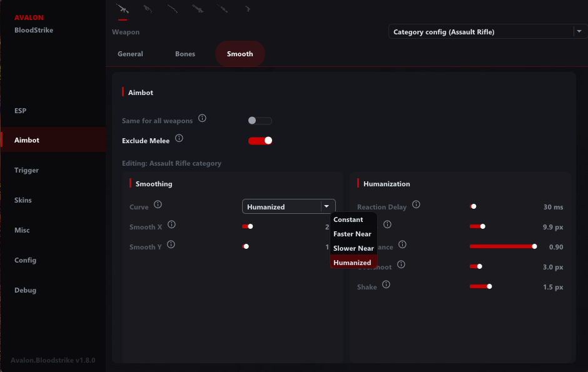Show info tooltip for Exclude Melee
Image resolution: width=588 pixels, height=372 pixels.
pyautogui.click(x=180, y=138)
